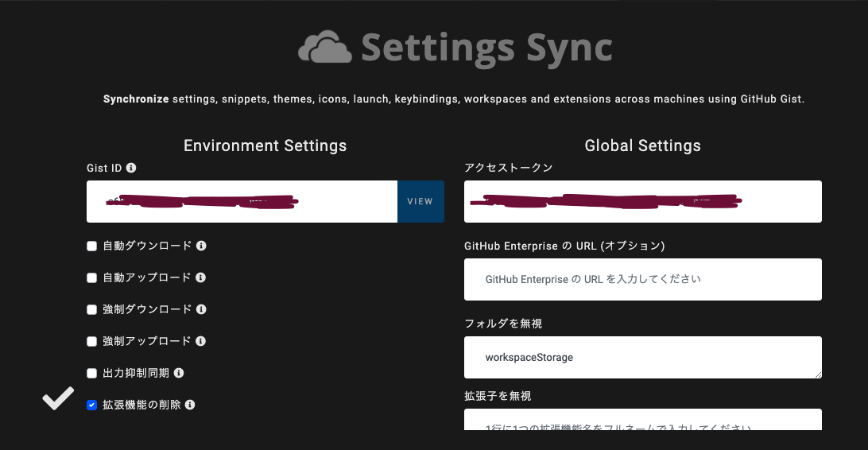The height and width of the screenshot is (450, 868).
Task: Click the Settings Sync cloud logo
Action: pos(325,47)
